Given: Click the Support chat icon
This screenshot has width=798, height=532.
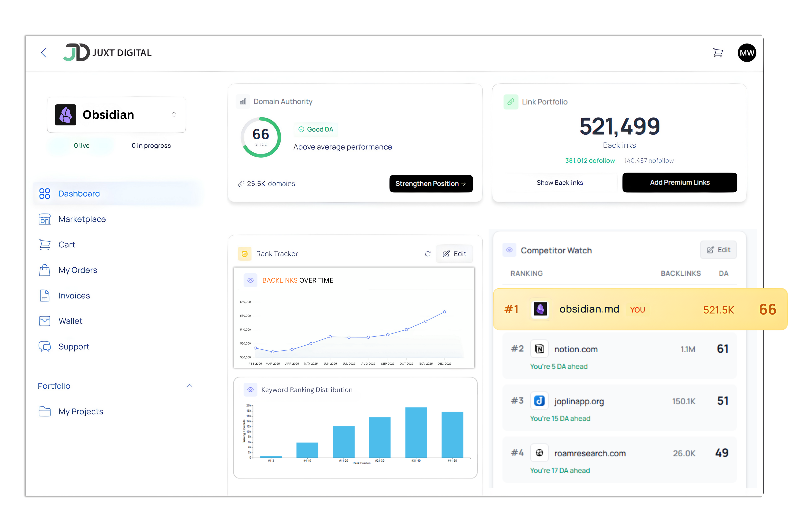Looking at the screenshot, I should [44, 346].
